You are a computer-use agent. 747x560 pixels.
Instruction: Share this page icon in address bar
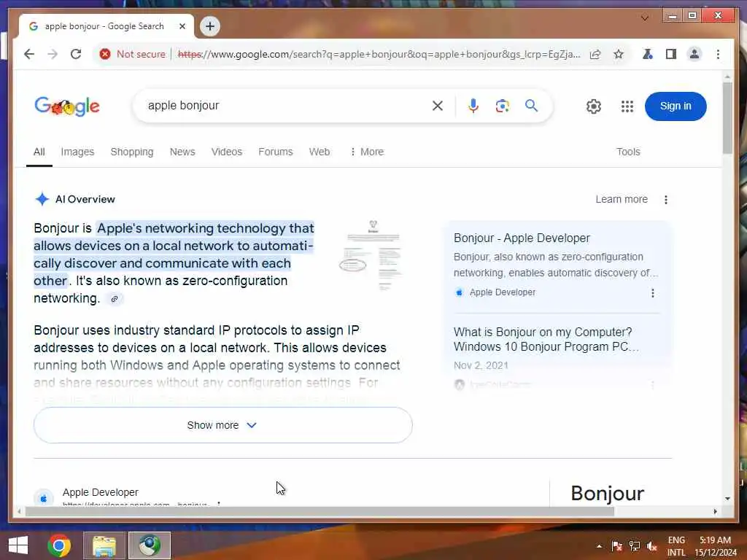[x=595, y=54]
